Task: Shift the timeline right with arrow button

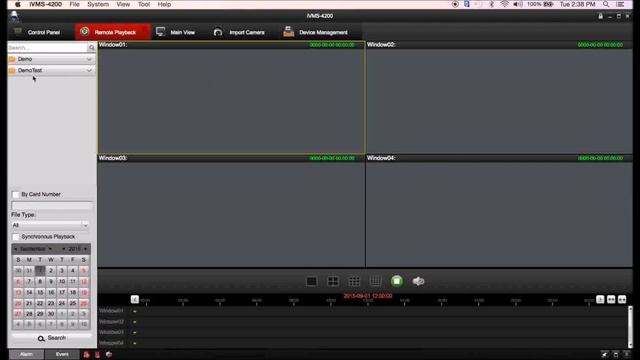Action: coord(600,300)
